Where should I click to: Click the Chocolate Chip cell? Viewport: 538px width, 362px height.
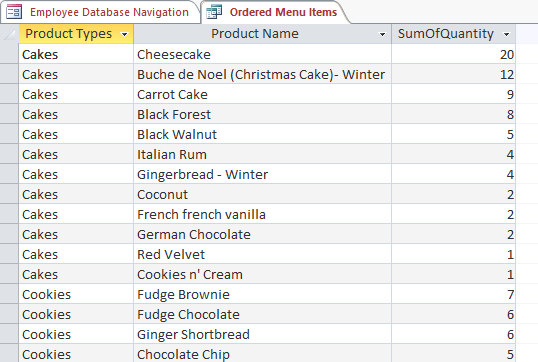(262, 353)
